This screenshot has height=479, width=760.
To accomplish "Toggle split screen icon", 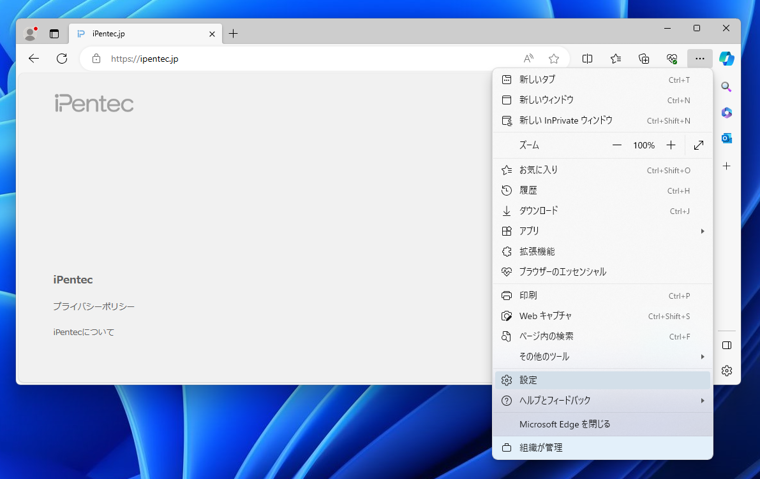I will pos(587,59).
